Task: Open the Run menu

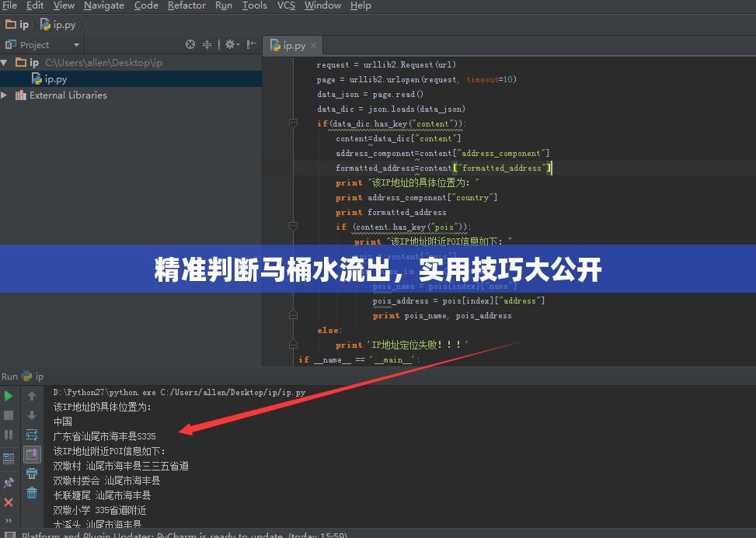Action: click(x=223, y=5)
